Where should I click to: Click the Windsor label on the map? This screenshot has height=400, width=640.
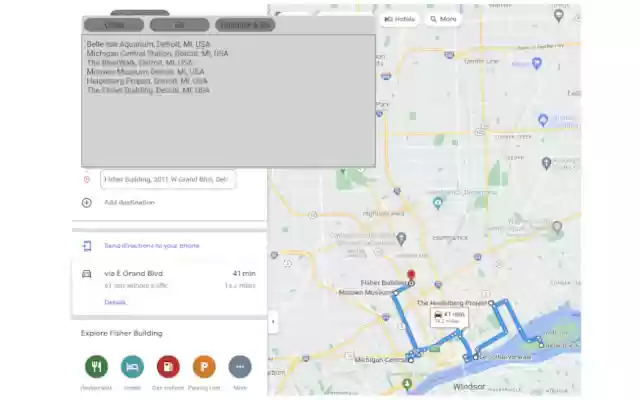point(469,386)
